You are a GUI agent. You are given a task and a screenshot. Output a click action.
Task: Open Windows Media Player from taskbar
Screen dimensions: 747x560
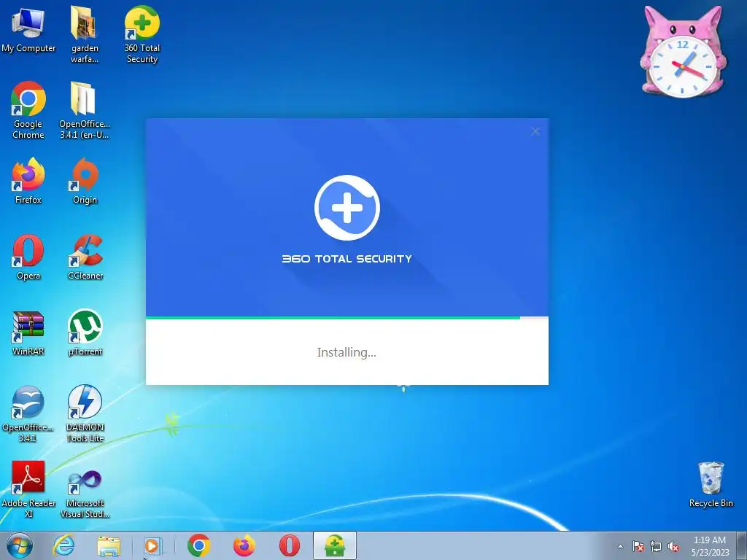(x=153, y=545)
